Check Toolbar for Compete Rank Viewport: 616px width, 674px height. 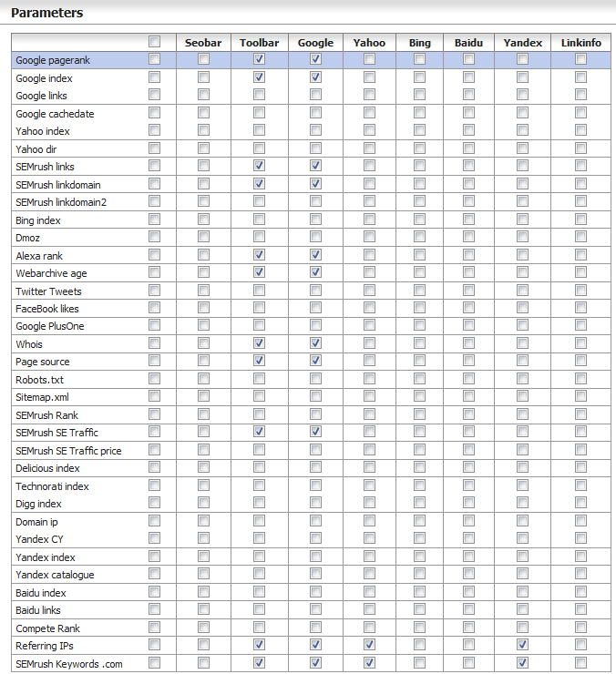pyautogui.click(x=259, y=628)
